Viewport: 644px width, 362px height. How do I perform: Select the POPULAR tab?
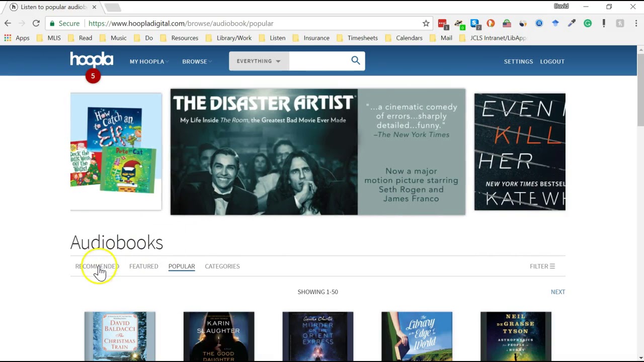pyautogui.click(x=182, y=266)
